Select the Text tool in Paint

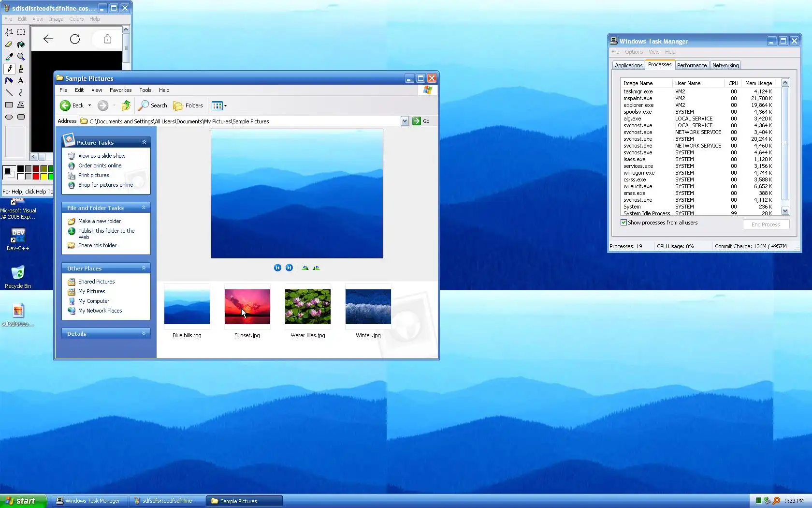pyautogui.click(x=21, y=81)
